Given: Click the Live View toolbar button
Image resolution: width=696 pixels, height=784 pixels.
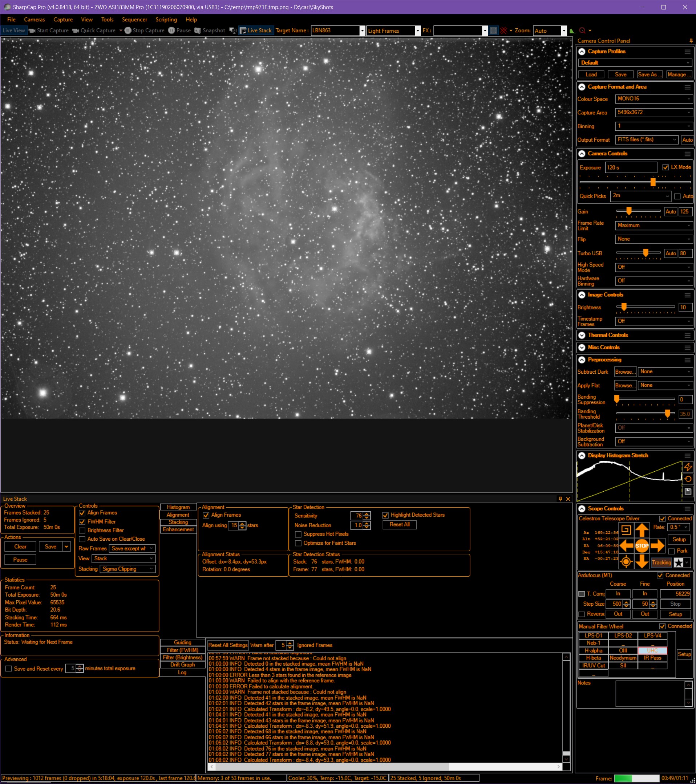Looking at the screenshot, I should click(x=14, y=31).
